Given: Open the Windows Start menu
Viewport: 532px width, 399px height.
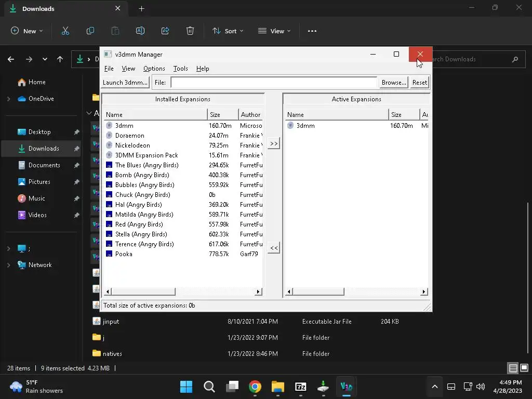Looking at the screenshot, I should point(186,387).
